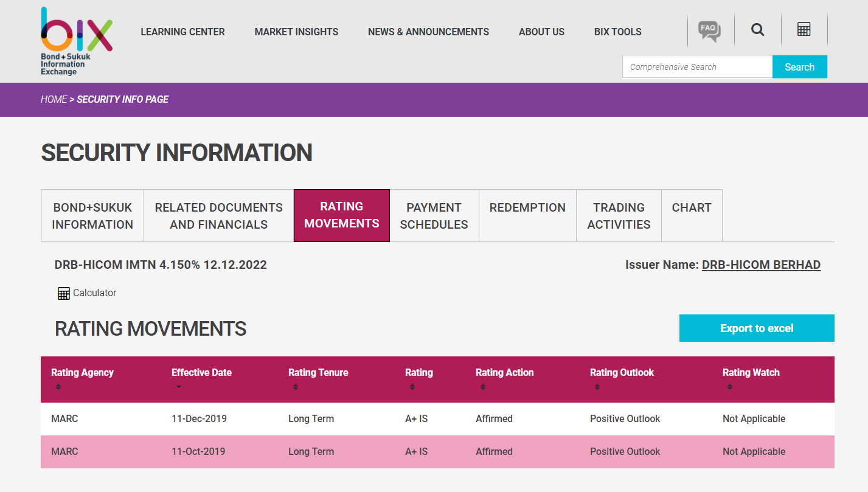The height and width of the screenshot is (492, 868).
Task: Click Long Term in 11-Dec-2019 row
Action: point(311,419)
